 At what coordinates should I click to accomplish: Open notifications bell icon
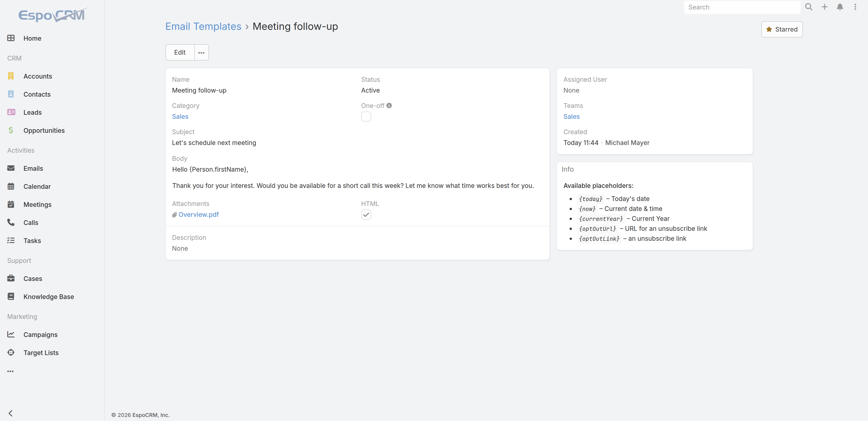pos(840,7)
